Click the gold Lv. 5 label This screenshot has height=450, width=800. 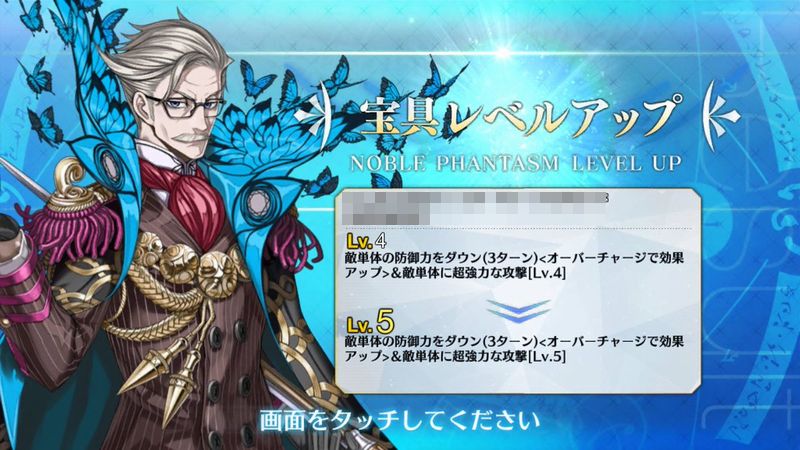point(370,322)
